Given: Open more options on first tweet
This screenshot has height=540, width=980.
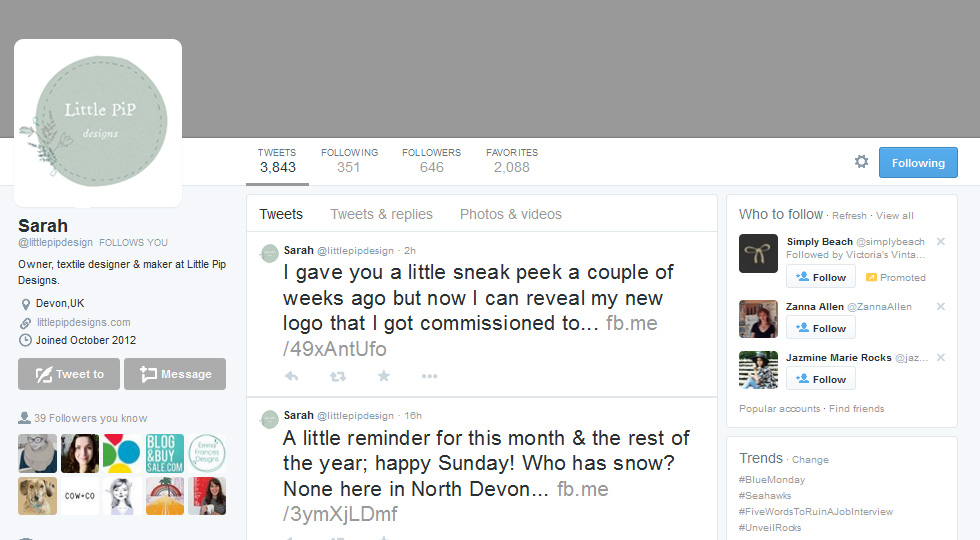Looking at the screenshot, I should pyautogui.click(x=429, y=376).
